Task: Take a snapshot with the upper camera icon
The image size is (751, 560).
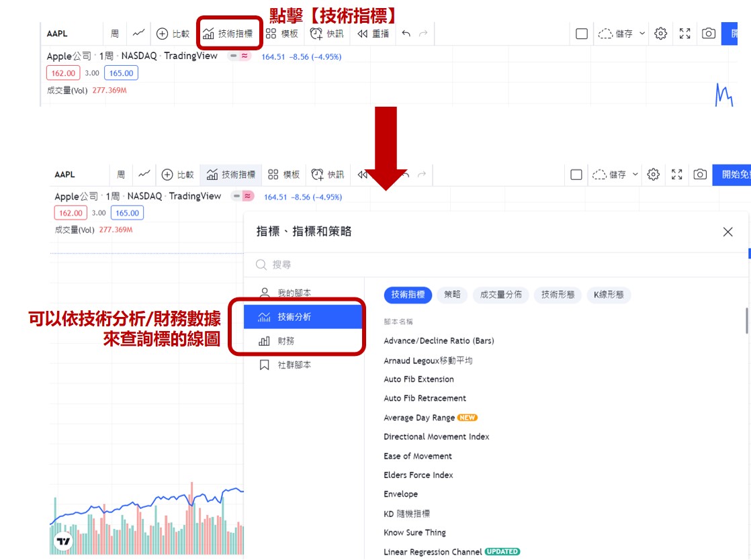Action: pyautogui.click(x=709, y=34)
